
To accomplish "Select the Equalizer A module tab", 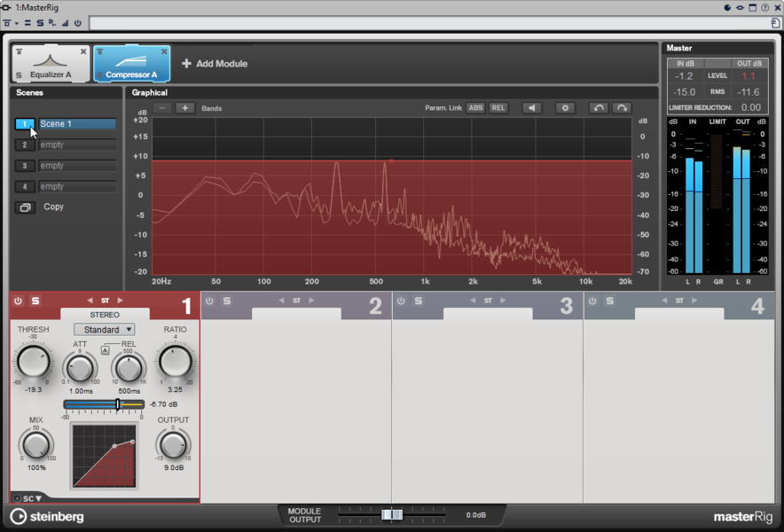I will tap(51, 64).
